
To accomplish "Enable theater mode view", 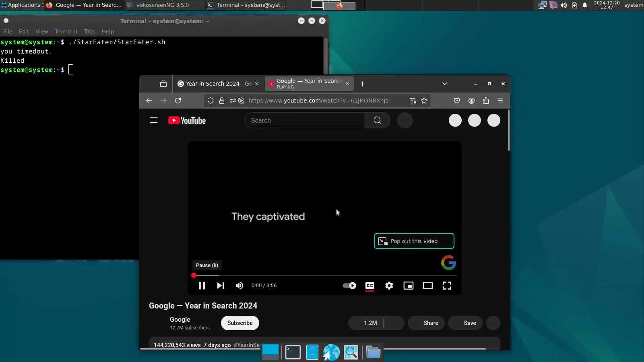I will click(428, 286).
